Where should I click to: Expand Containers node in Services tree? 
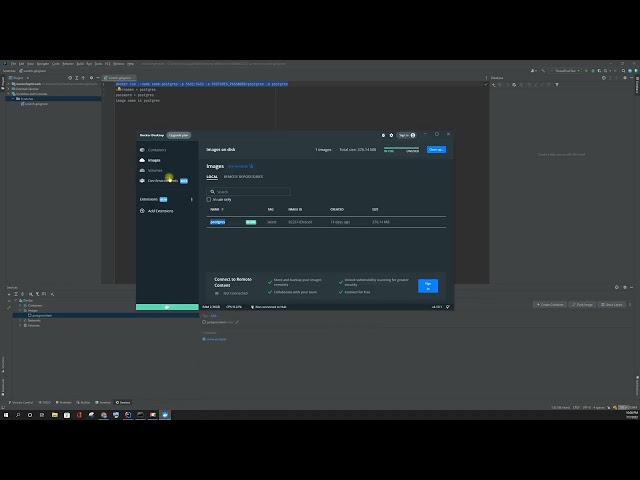[x=20, y=305]
